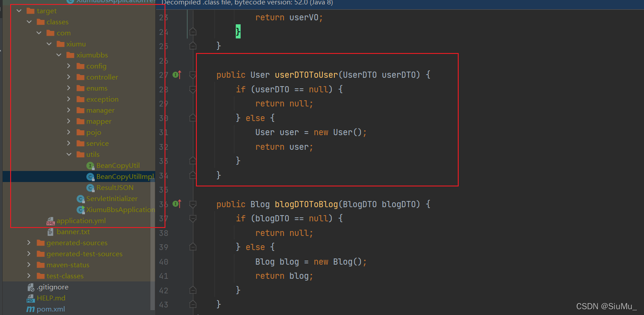Select the test-classes folder label
The image size is (644, 315).
point(65,276)
